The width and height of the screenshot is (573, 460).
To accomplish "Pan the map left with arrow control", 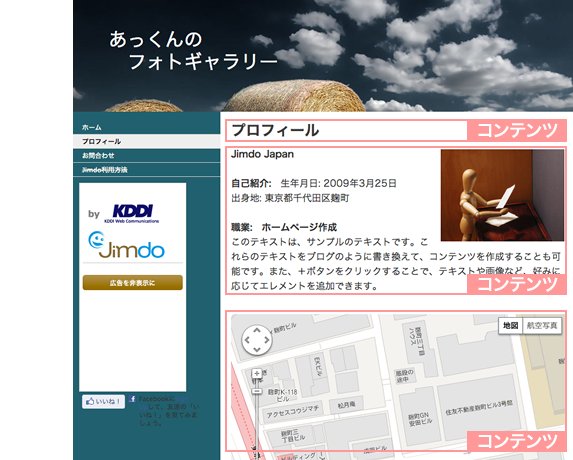I will click(247, 340).
